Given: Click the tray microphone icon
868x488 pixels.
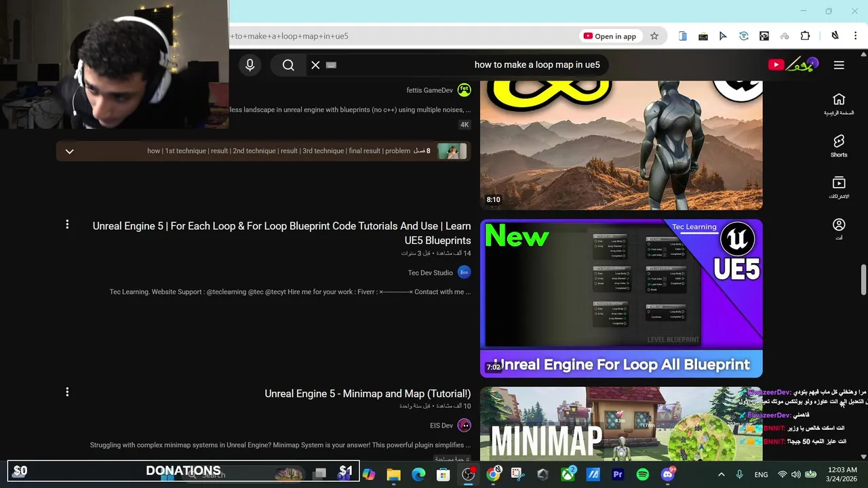Looking at the screenshot, I should [x=740, y=474].
